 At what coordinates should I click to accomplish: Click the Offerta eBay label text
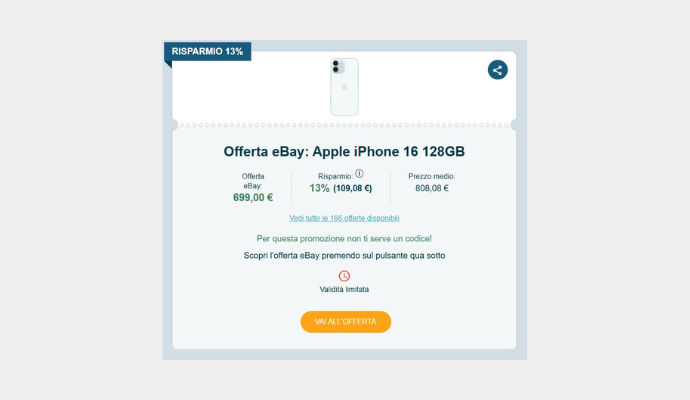point(253,181)
